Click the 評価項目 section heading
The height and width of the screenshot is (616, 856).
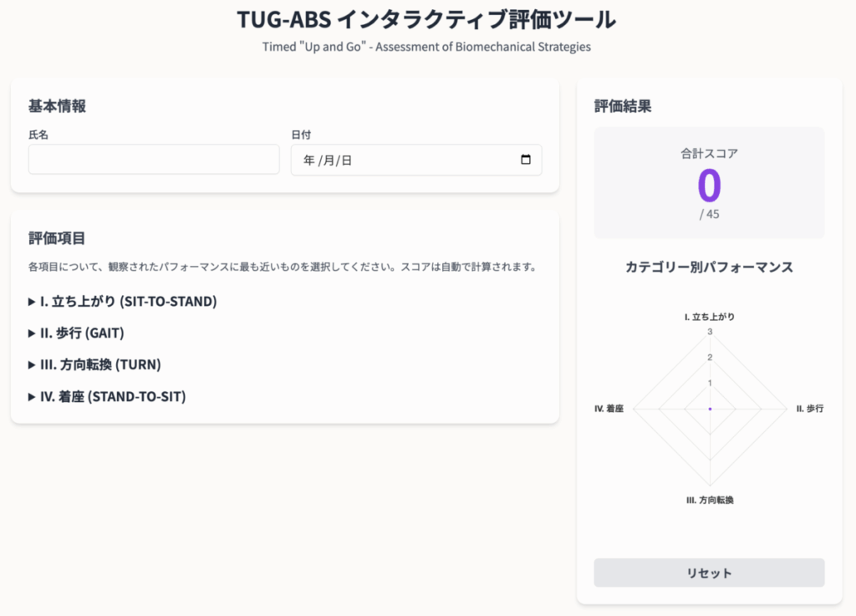(x=57, y=238)
